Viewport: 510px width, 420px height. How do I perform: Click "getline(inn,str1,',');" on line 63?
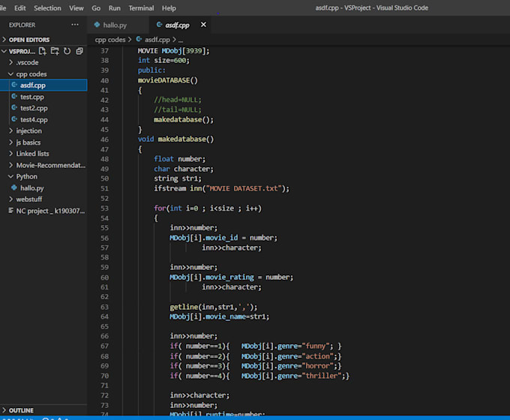[213, 307]
